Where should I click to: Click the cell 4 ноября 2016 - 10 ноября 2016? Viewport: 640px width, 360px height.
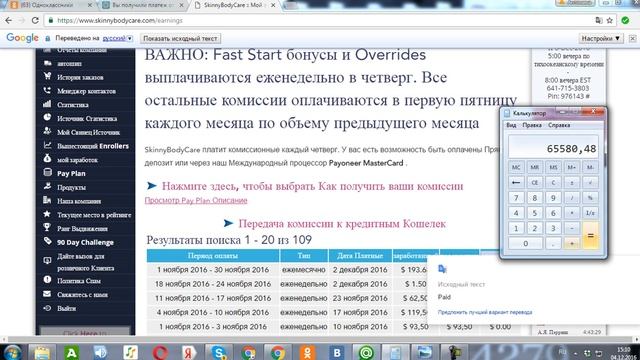coord(213,313)
